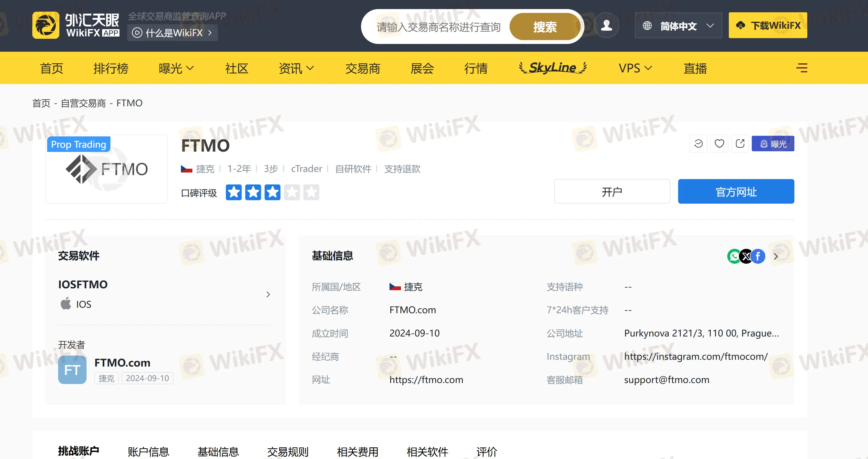The width and height of the screenshot is (868, 459).
Task: Click the broker name search input field
Action: [x=438, y=27]
